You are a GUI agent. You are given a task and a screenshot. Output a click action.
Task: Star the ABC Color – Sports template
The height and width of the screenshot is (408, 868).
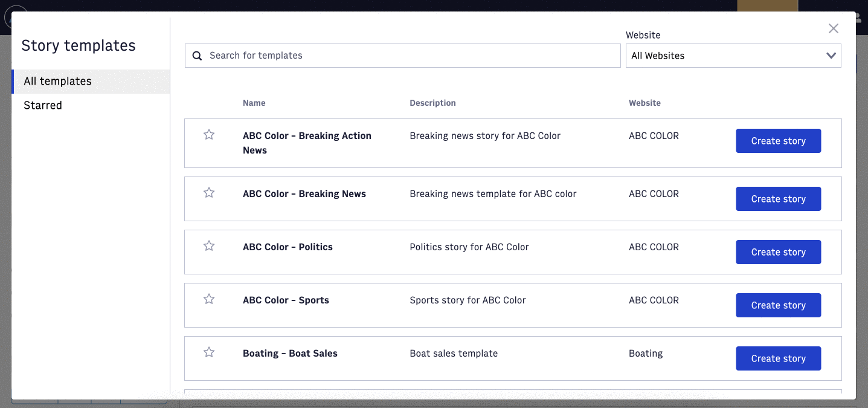coord(209,299)
